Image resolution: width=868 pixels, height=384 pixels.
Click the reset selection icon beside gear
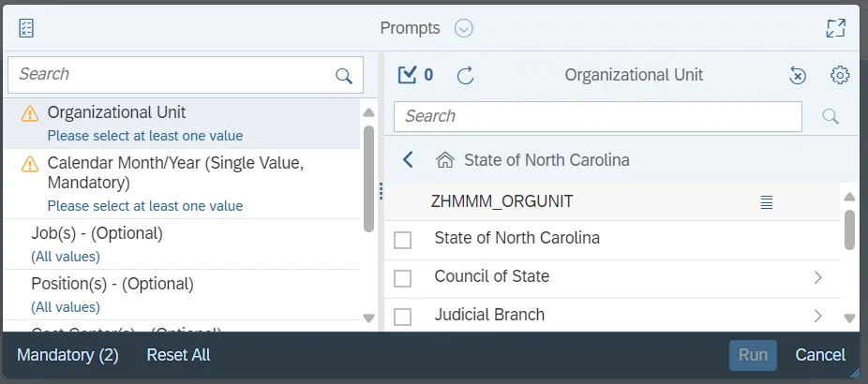coord(798,76)
